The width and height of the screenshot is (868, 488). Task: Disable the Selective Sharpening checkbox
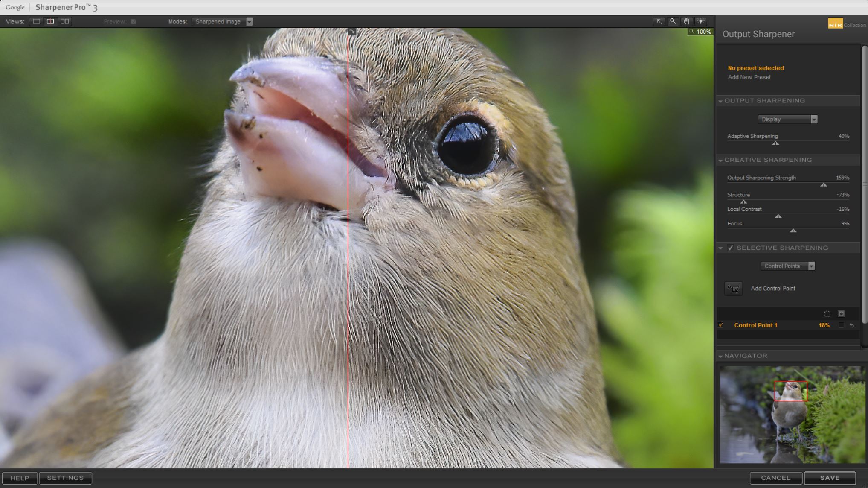coord(731,248)
